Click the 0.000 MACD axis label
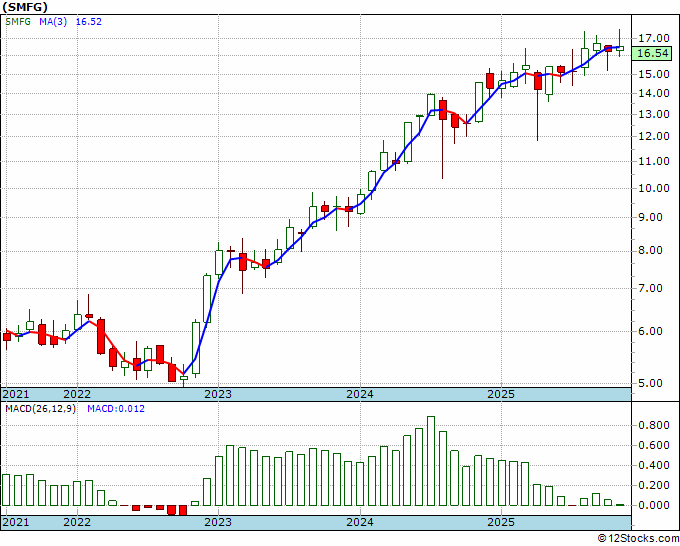This screenshot has height=546, width=680. point(654,505)
